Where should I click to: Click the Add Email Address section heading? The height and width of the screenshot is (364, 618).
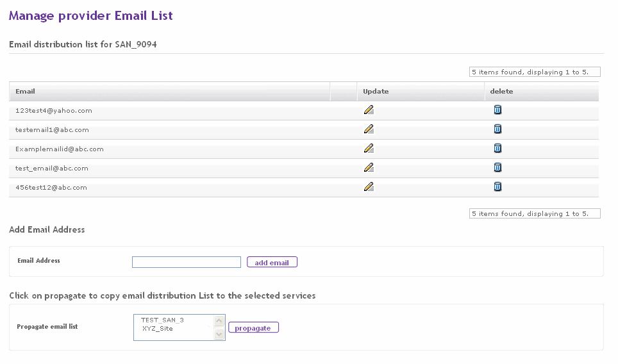coord(47,229)
